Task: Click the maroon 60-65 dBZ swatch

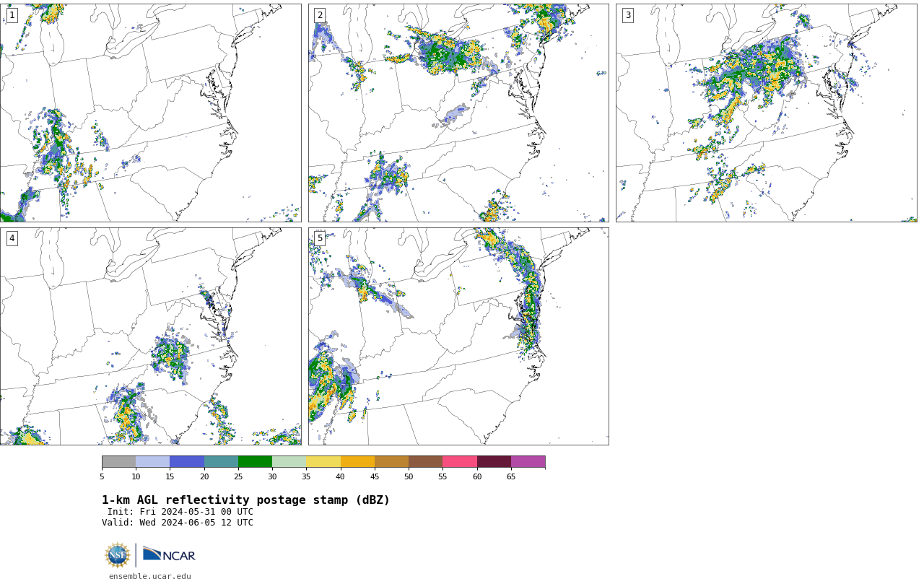Action: click(494, 462)
